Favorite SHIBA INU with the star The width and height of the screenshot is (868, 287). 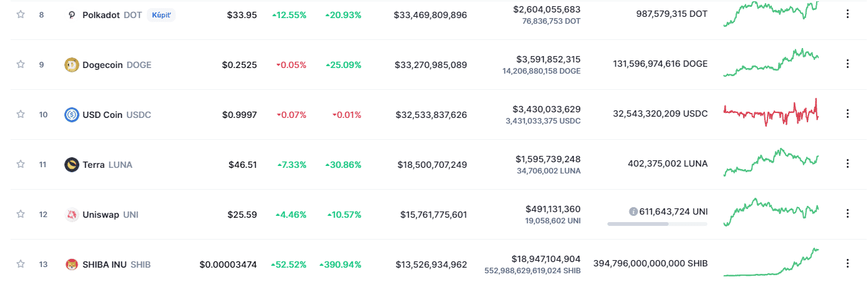(21, 264)
